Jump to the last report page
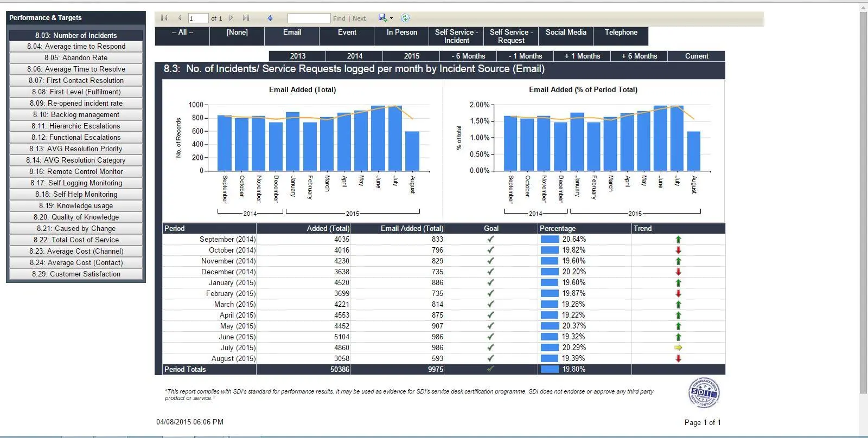 pyautogui.click(x=246, y=18)
